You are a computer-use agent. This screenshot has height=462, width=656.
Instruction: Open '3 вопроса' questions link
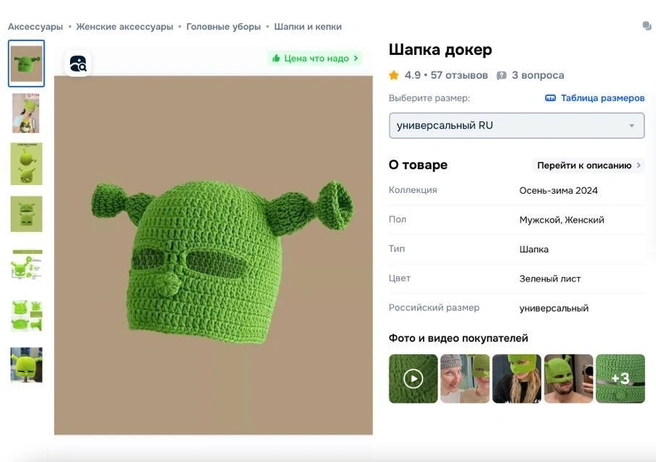[538, 75]
